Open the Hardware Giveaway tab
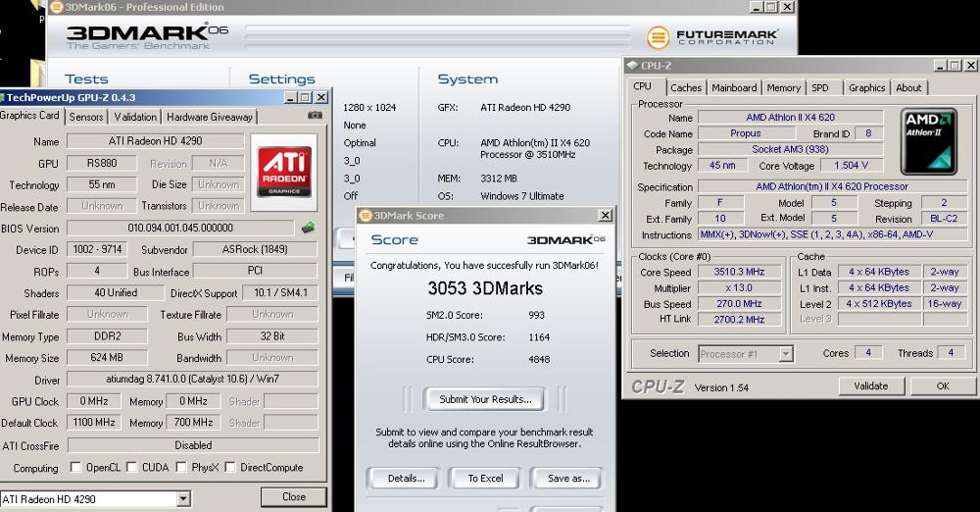 point(210,117)
